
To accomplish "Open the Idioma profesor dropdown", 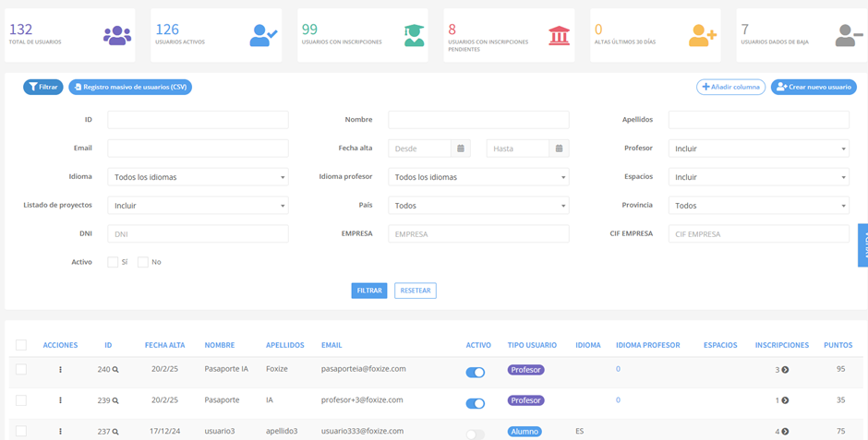I will 478,177.
